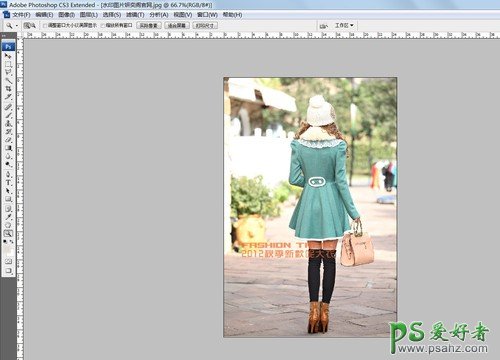
Task: Click the 实际像素 button
Action: [x=149, y=25]
